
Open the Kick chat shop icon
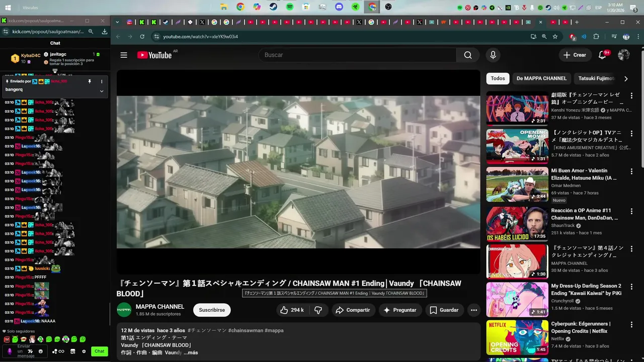[x=73, y=351]
